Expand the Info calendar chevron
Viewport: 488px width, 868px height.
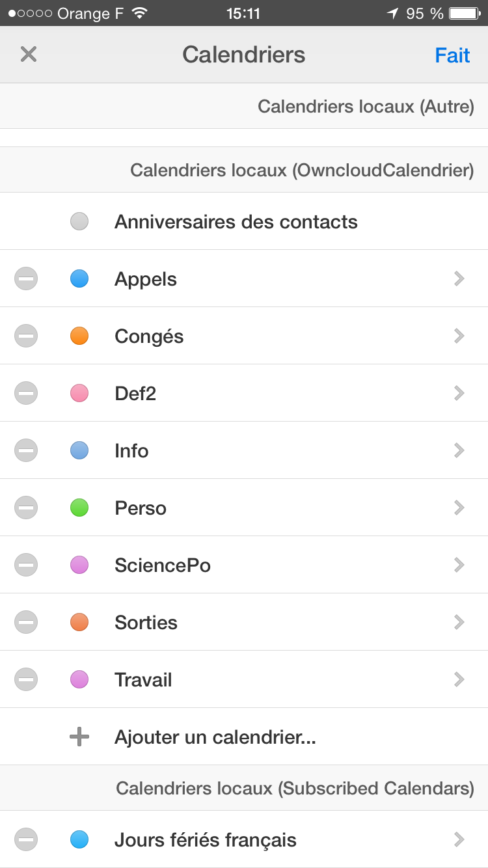459,451
